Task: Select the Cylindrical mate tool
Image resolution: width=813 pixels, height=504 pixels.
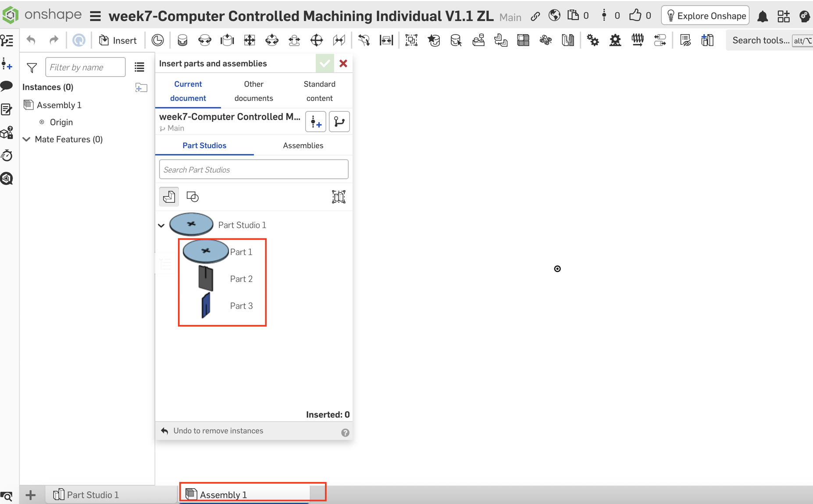Action: pyautogui.click(x=272, y=40)
